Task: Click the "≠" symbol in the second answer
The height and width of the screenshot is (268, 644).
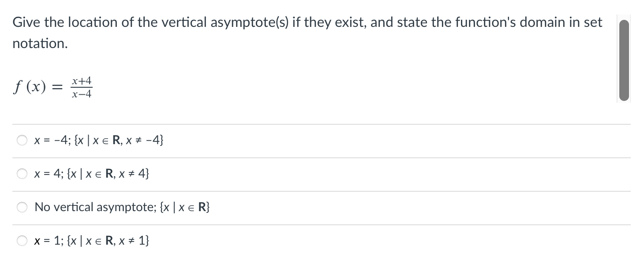Action: point(130,174)
